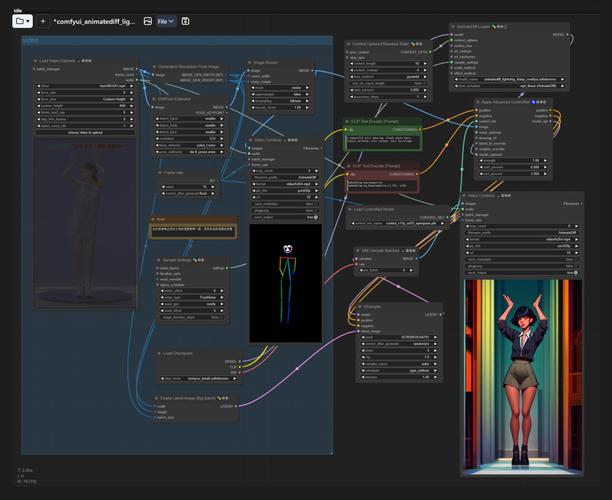Screen dimensions: 612x500
Task: Increase custom_height value in Load Video
Action: [132, 106]
